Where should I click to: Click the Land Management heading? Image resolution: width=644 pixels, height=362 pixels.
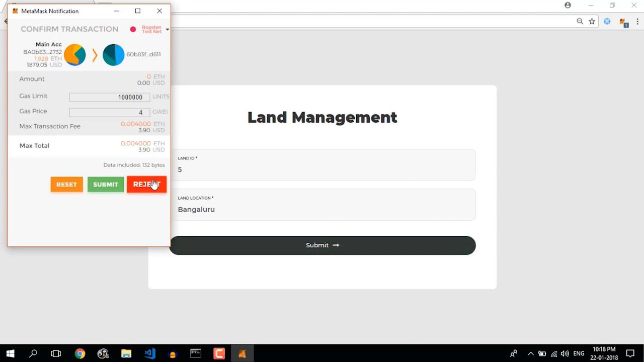coord(322,117)
